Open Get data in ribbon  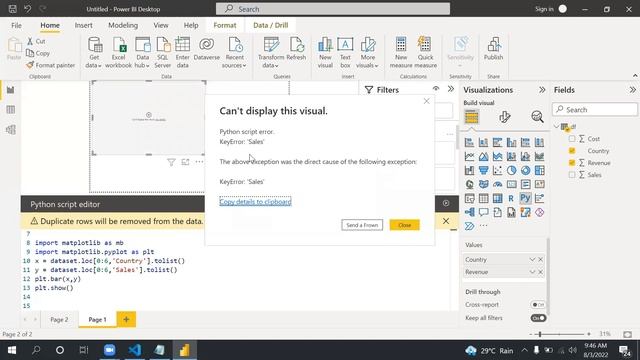click(94, 52)
